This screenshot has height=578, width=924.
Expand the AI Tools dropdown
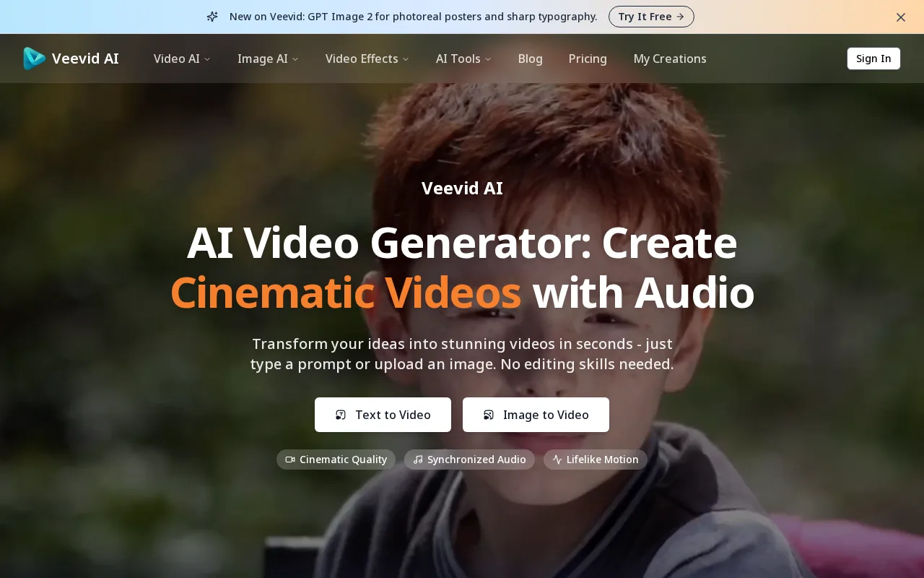(463, 59)
